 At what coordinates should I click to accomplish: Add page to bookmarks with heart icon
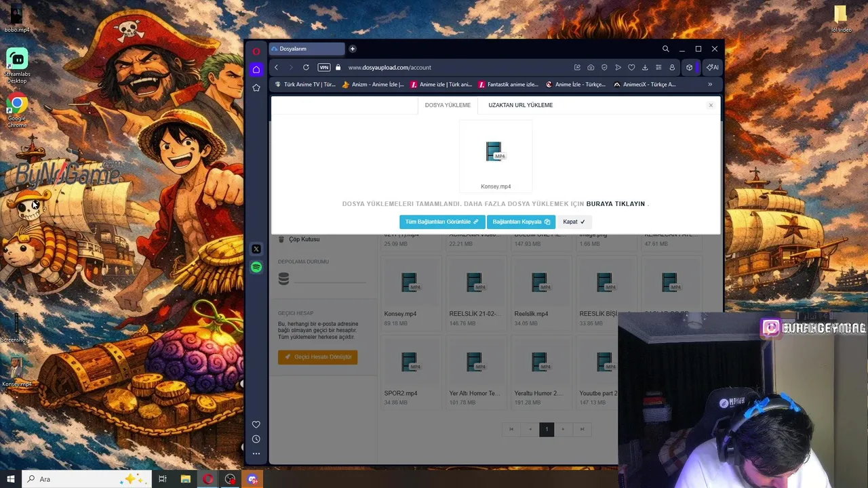point(631,67)
